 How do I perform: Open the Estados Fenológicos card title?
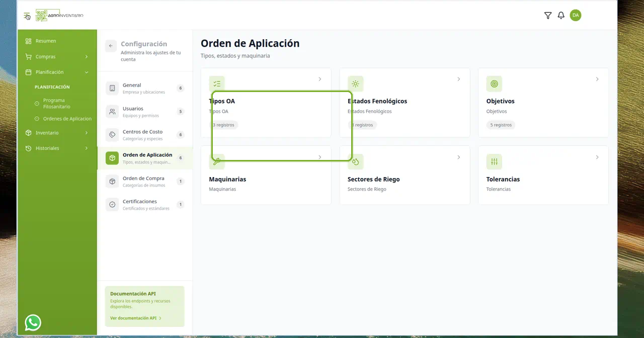pyautogui.click(x=377, y=101)
